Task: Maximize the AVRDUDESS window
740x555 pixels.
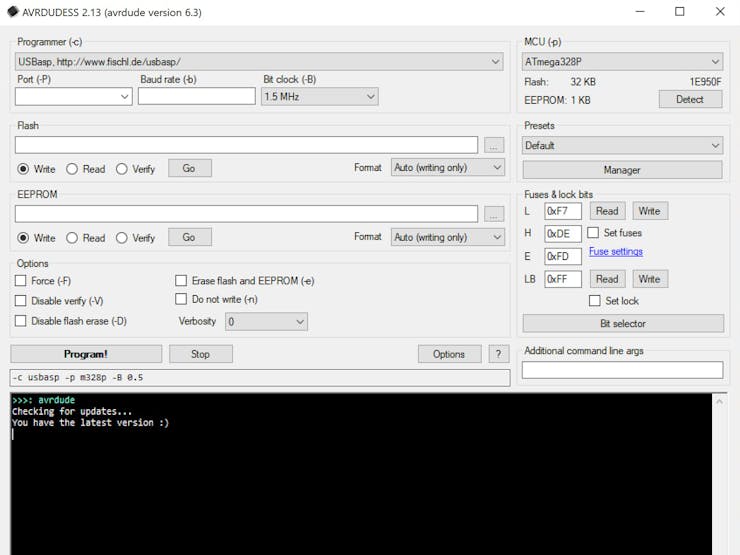Action: 680,12
